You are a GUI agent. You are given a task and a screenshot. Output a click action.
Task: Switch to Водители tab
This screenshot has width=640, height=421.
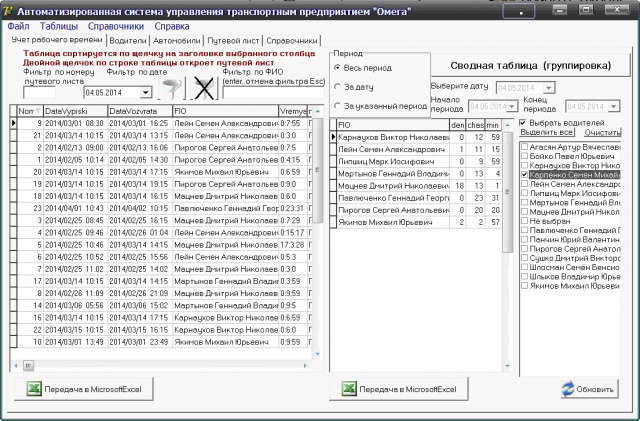click(128, 40)
